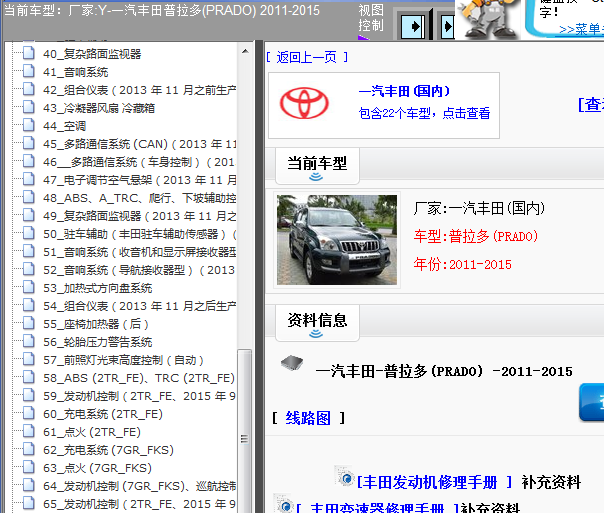604x513 pixels.
Task: Click page icon beside 55_座椅加热器（后）
Action: [29, 323]
